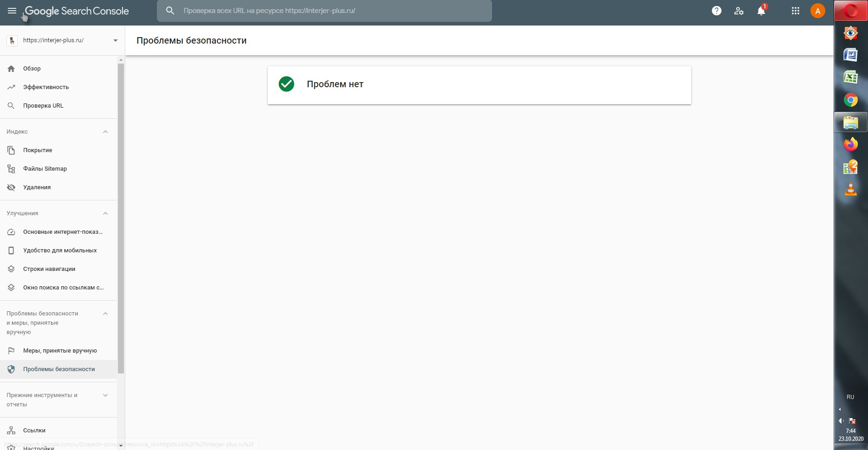868x450 pixels.
Task: Click the URL inspection search field
Action: 324,11
